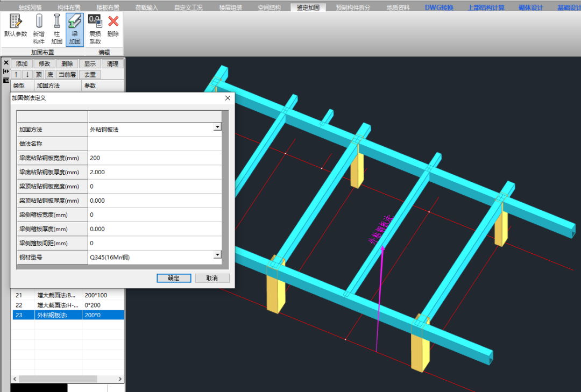581x392 pixels.
Task: Click the 清理 button
Action: pyautogui.click(x=112, y=64)
